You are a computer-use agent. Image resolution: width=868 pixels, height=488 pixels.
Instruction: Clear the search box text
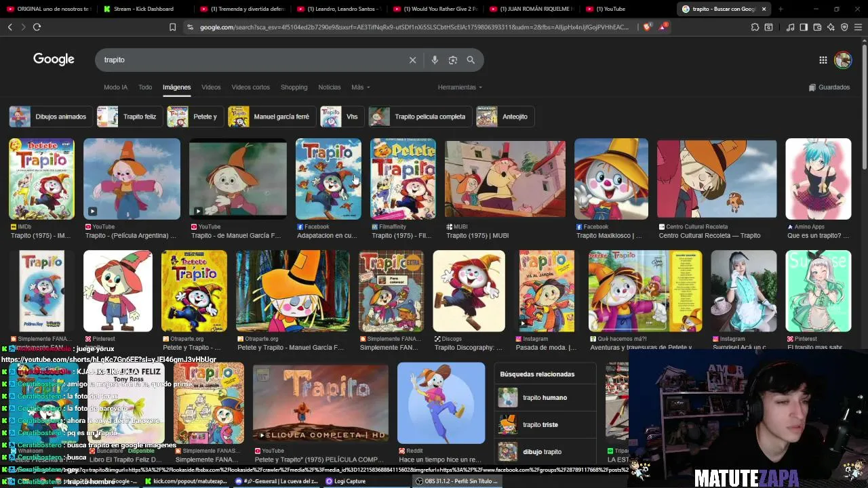click(412, 60)
